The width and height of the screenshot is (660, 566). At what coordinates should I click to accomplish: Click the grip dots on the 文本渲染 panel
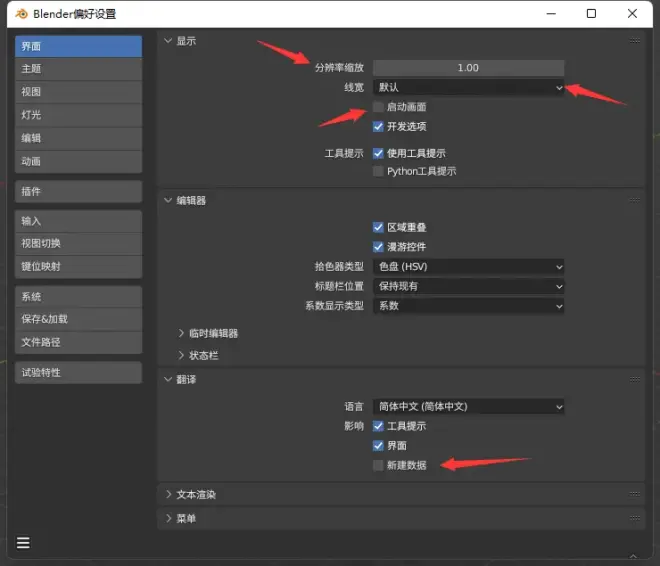click(635, 494)
